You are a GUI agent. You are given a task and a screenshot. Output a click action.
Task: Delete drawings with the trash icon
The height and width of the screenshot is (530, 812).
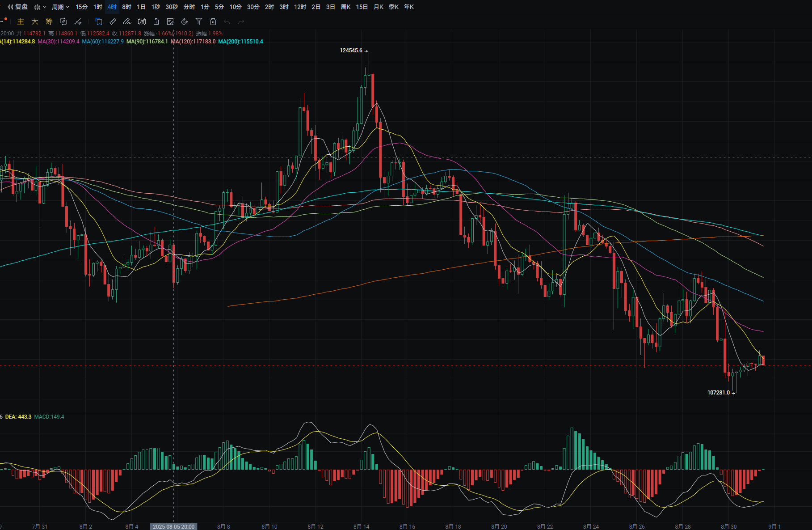[213, 21]
